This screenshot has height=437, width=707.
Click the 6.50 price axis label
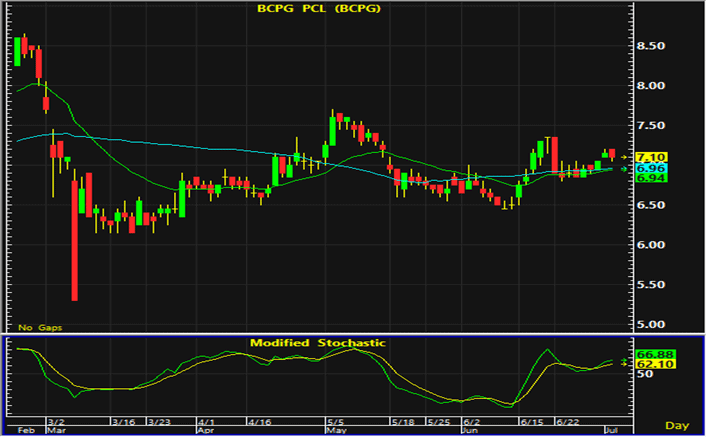650,205
